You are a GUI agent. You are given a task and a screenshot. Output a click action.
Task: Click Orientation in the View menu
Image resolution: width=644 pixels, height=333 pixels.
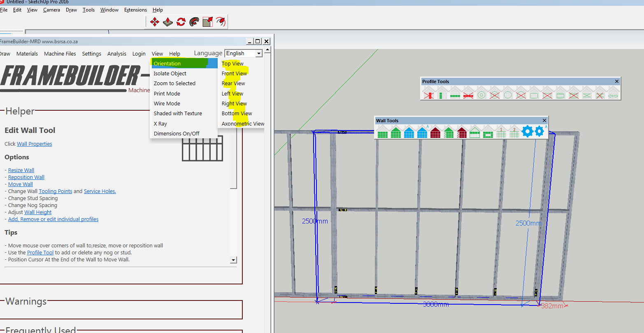click(x=184, y=63)
